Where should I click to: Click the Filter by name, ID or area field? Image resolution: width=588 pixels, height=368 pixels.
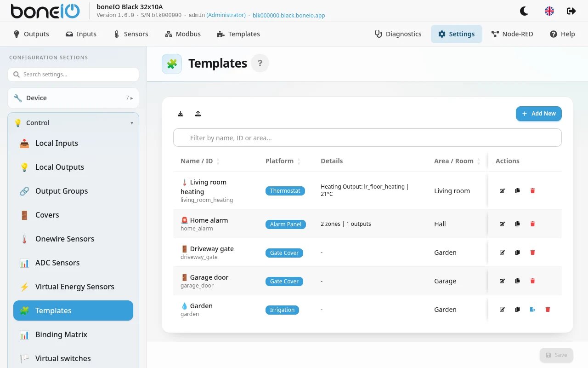(367, 138)
